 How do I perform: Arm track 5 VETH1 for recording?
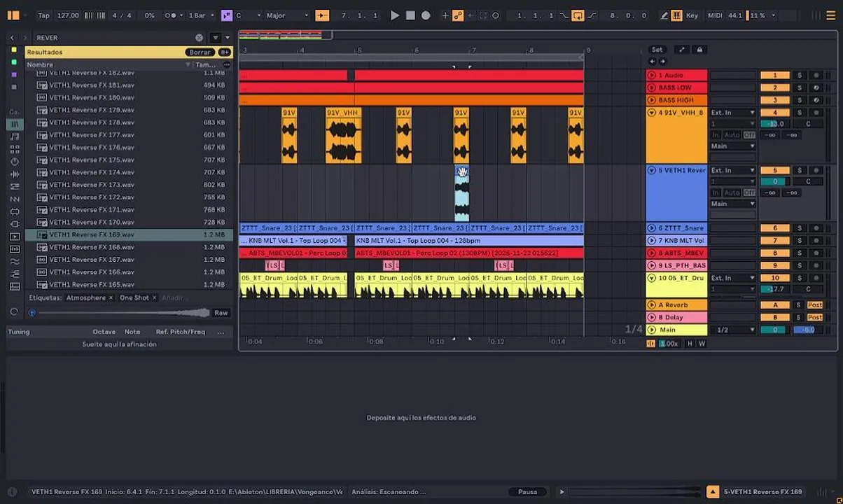pyautogui.click(x=816, y=170)
